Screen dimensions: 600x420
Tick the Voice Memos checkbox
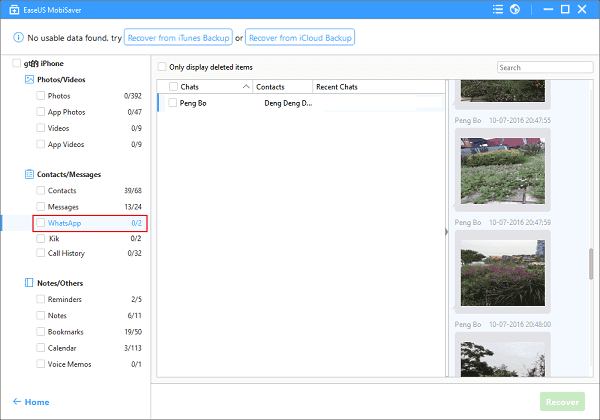pyautogui.click(x=41, y=364)
